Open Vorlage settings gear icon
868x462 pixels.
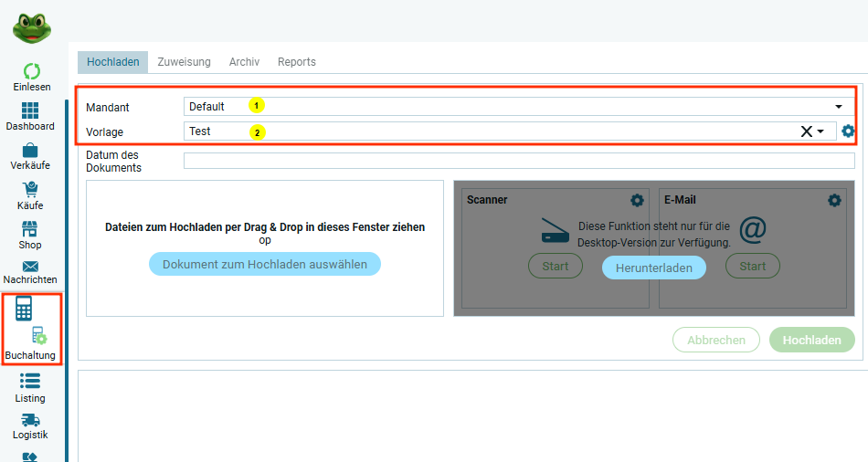[x=848, y=131]
